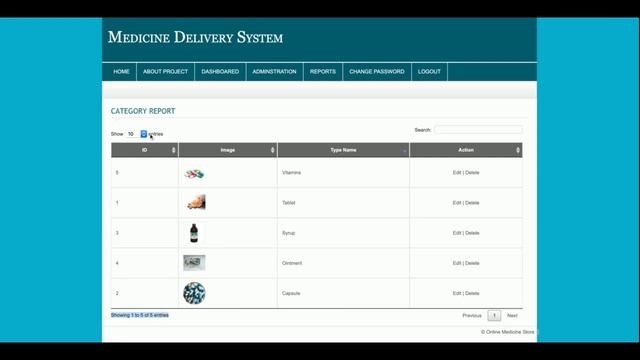Edit the Ointment category
The height and width of the screenshot is (360, 640).
pyautogui.click(x=457, y=263)
